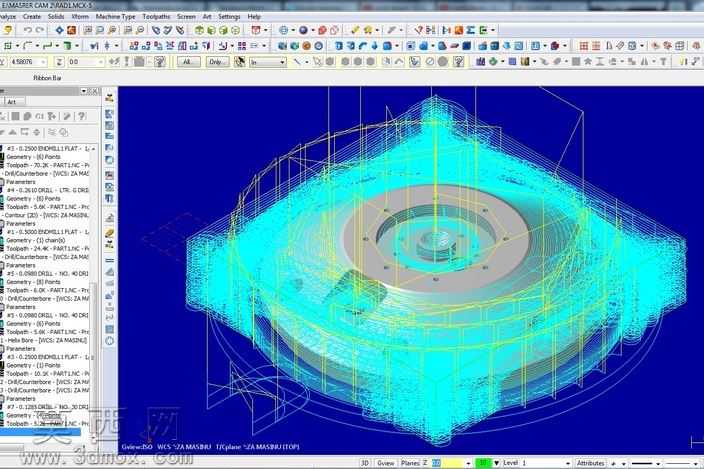Expand dropdown beside green E toolbar icon
704x469 pixels.
(493, 31)
